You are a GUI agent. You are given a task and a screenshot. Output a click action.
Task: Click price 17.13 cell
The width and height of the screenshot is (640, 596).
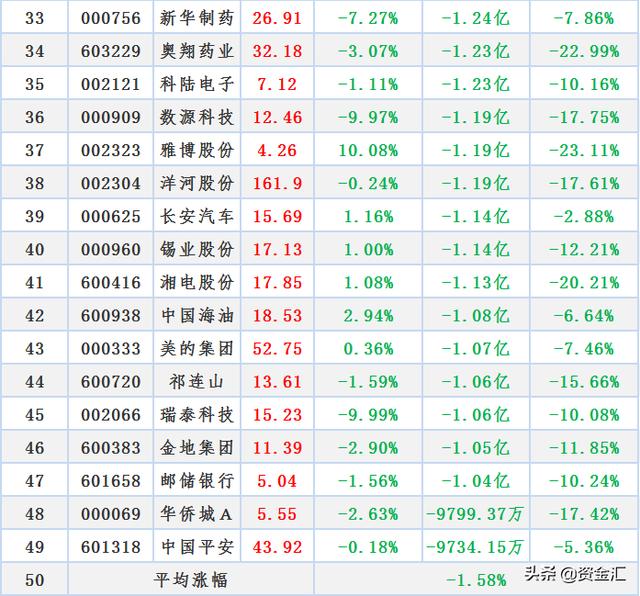(x=277, y=250)
